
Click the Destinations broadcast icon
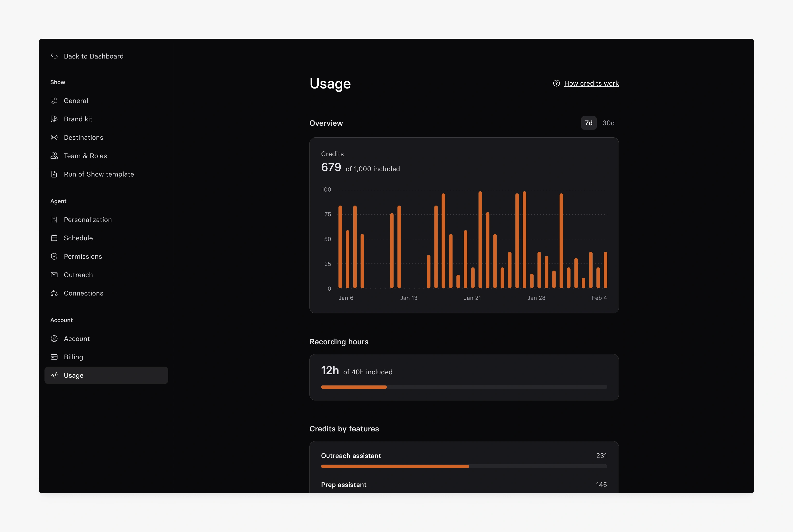pyautogui.click(x=54, y=137)
